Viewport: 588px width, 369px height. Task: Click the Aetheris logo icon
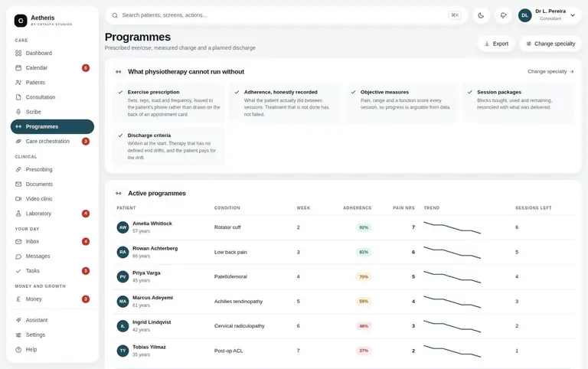(x=21, y=21)
